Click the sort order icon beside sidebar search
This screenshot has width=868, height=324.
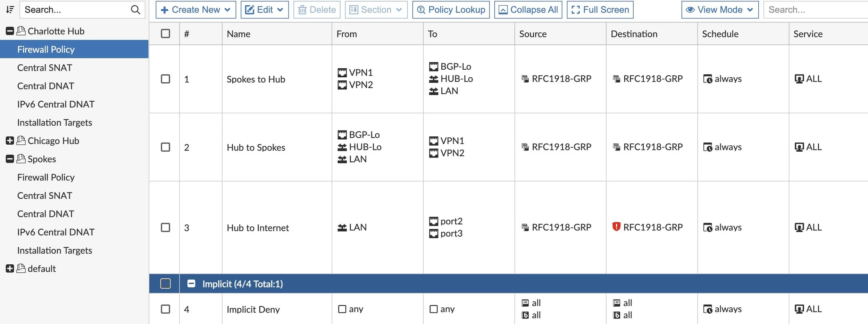(10, 10)
